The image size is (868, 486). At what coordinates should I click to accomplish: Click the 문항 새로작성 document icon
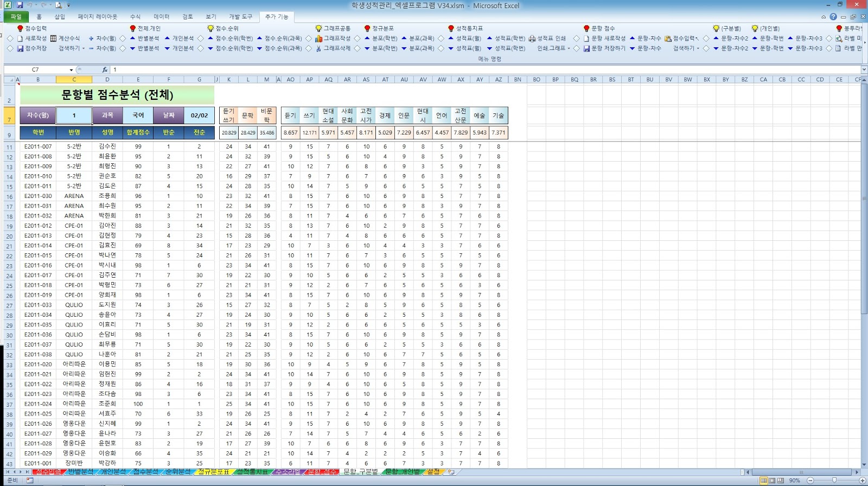click(x=586, y=39)
